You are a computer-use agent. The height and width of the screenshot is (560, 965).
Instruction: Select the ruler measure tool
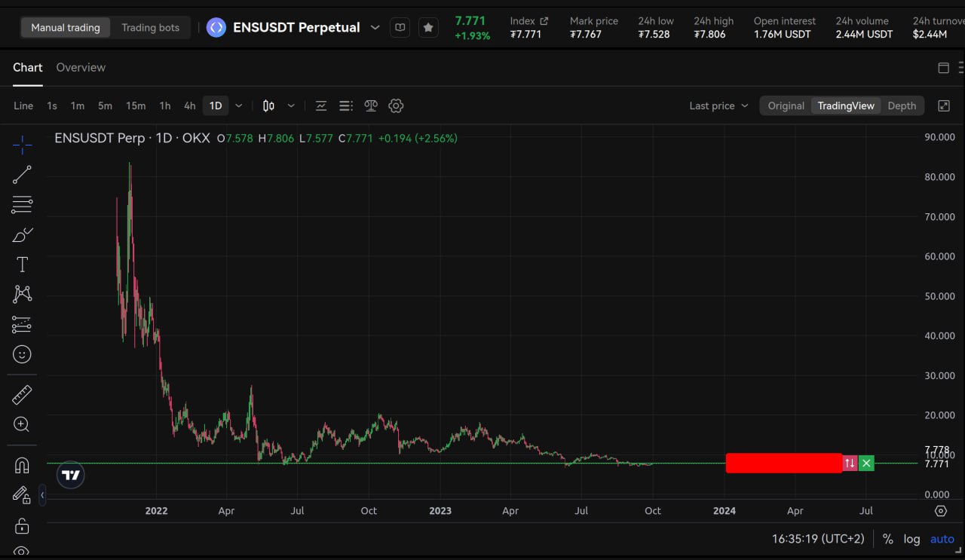pyautogui.click(x=22, y=394)
